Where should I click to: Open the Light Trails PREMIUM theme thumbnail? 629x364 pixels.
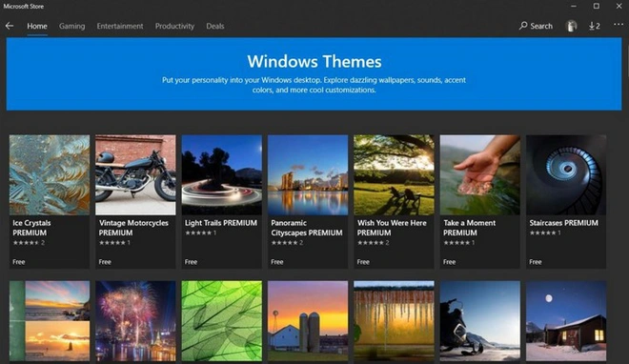[222, 174]
